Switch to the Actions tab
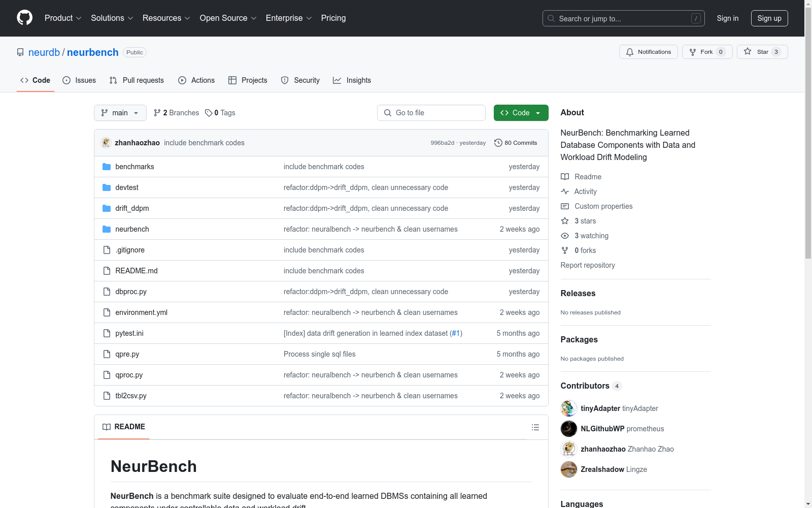 (x=196, y=80)
